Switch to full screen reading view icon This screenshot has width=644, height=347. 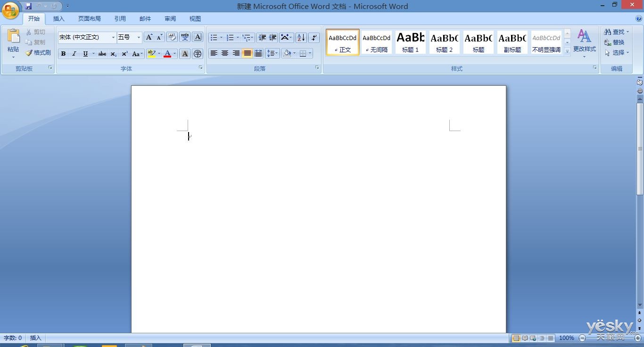525,338
